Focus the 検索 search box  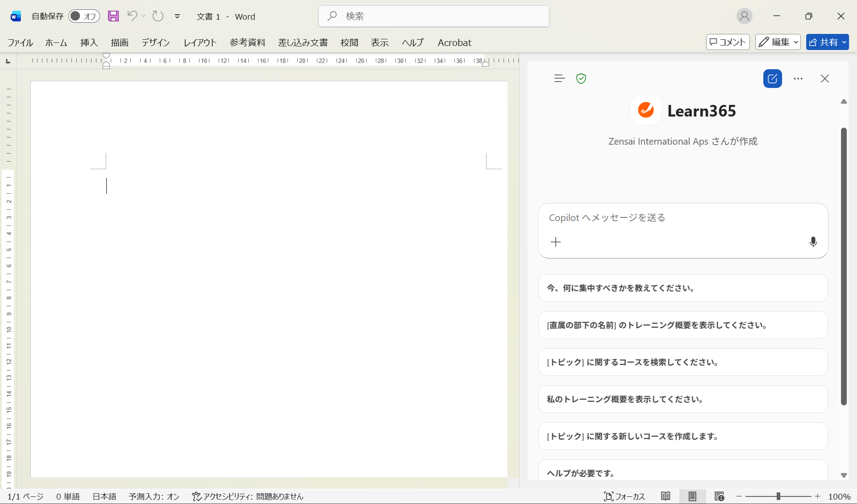pos(433,16)
